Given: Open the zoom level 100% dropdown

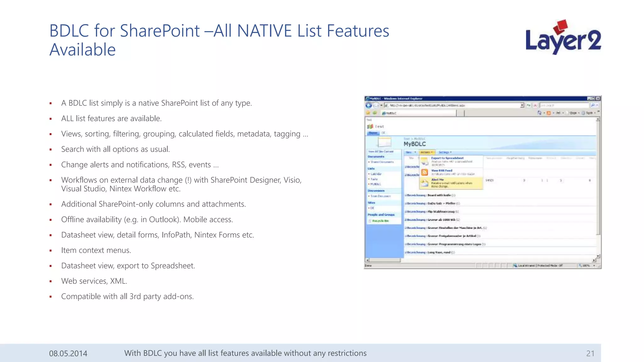Looking at the screenshot, I should [594, 266].
